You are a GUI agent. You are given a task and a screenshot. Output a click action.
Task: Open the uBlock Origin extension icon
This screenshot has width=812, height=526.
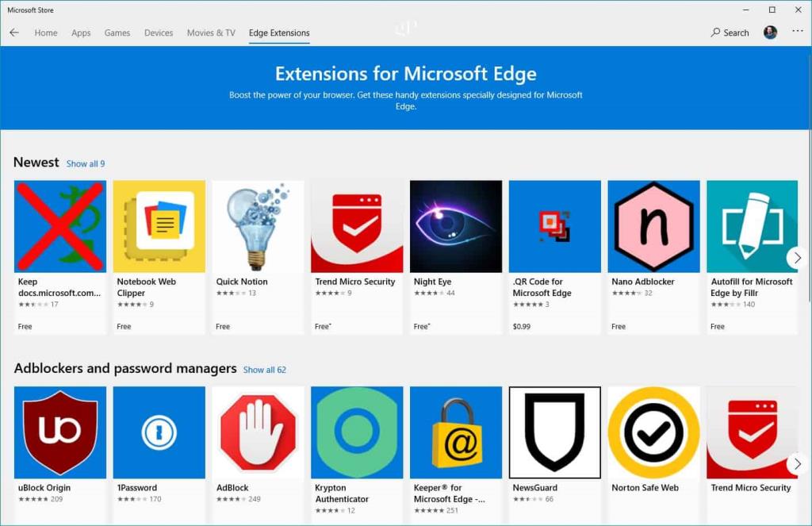pyautogui.click(x=60, y=432)
